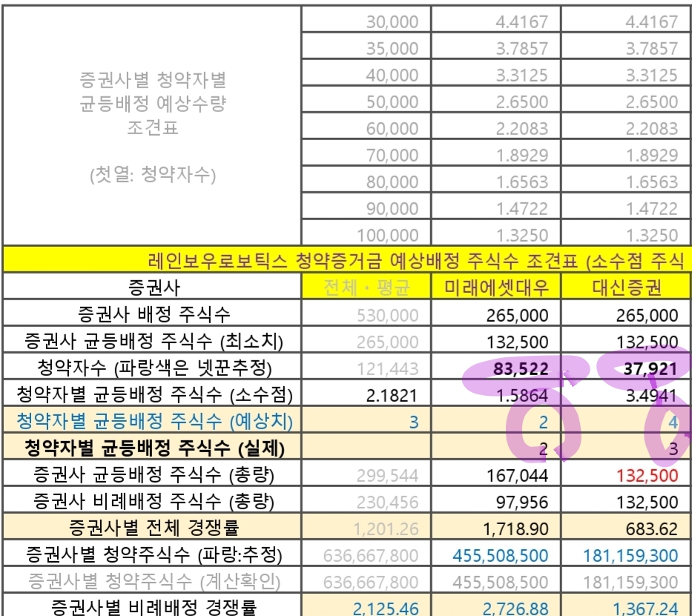Click the 100,000 subscriber count cell

366,232
